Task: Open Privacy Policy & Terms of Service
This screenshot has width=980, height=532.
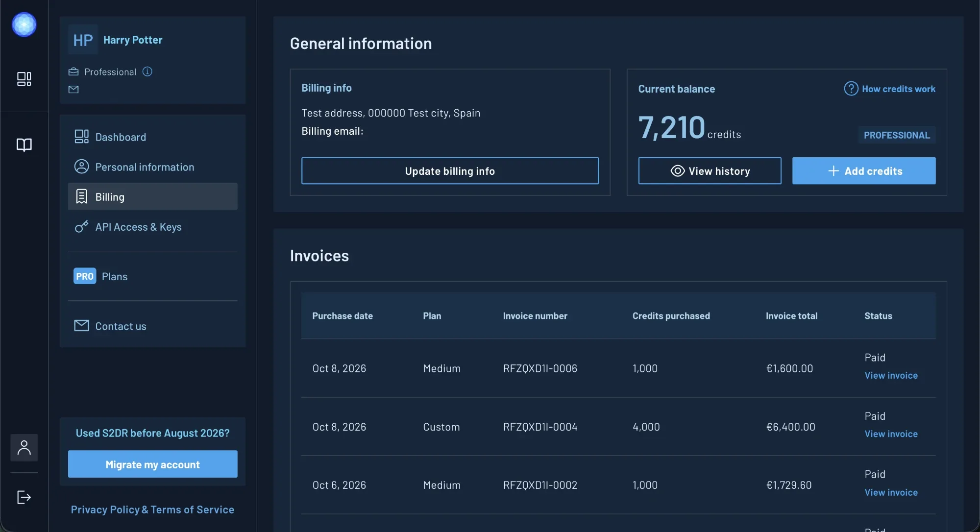Action: pyautogui.click(x=152, y=509)
